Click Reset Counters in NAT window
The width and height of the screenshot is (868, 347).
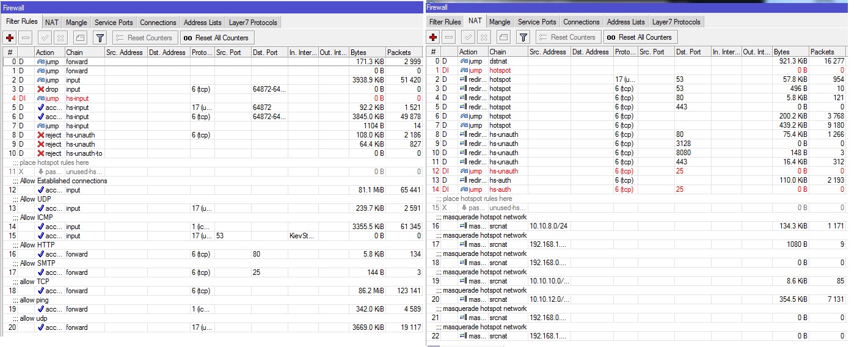tap(569, 37)
